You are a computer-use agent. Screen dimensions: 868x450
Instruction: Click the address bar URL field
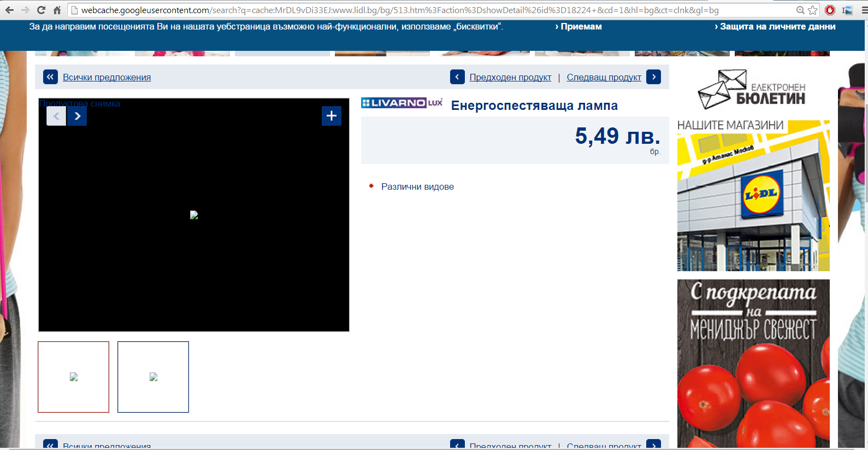pyautogui.click(x=399, y=10)
